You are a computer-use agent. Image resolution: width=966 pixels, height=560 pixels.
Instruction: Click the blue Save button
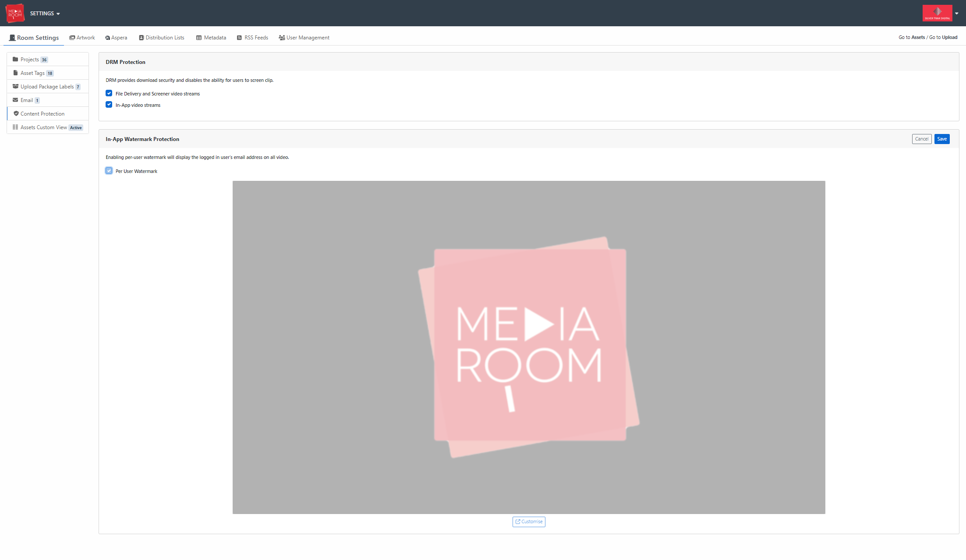click(x=942, y=139)
